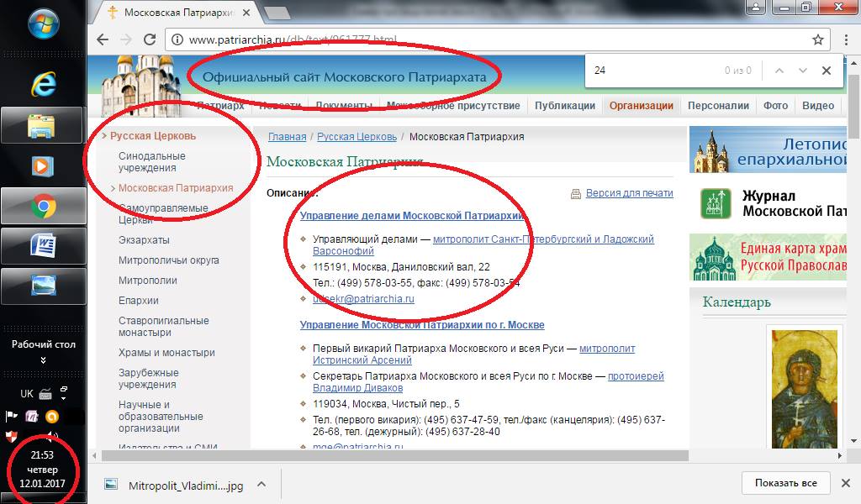Go back to the previous page
Image resolution: width=861 pixels, height=504 pixels.
click(103, 39)
